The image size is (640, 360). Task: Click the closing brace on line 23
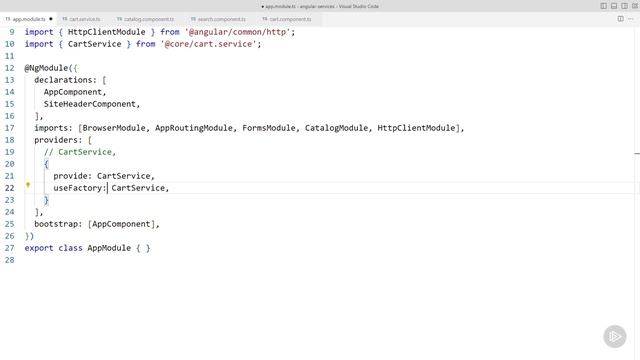pos(46,200)
